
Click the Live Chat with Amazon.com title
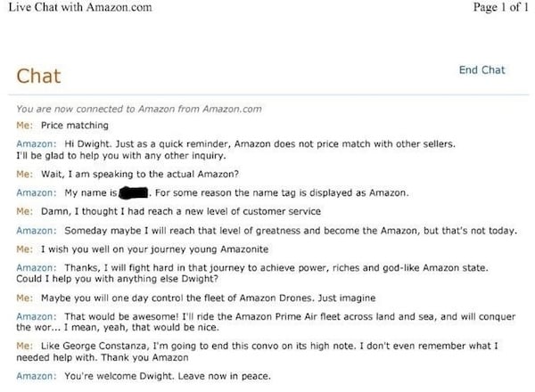pyautogui.click(x=80, y=7)
